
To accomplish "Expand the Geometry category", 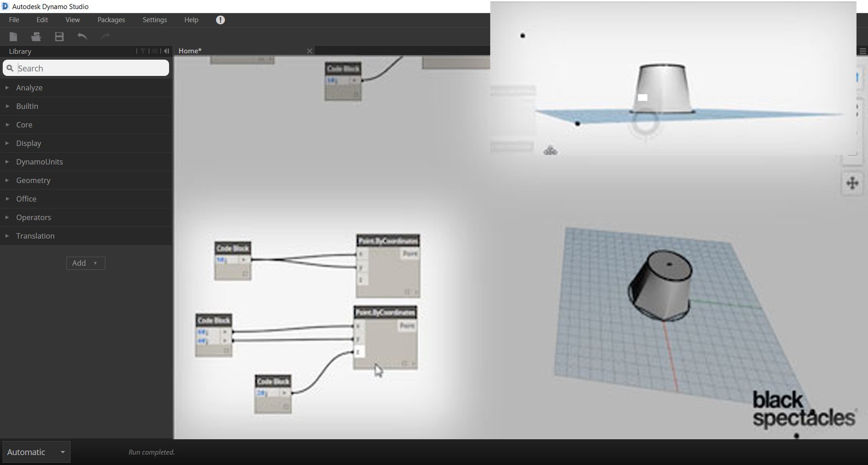I will coord(33,180).
